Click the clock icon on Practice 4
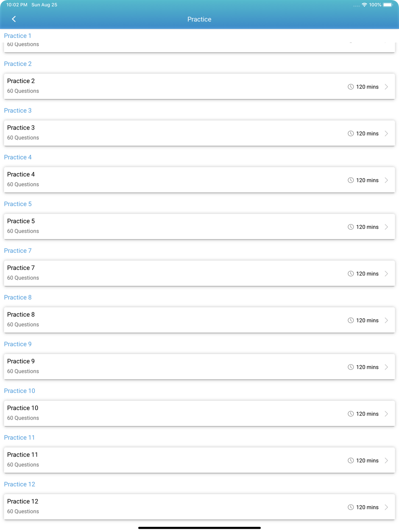 click(x=351, y=180)
